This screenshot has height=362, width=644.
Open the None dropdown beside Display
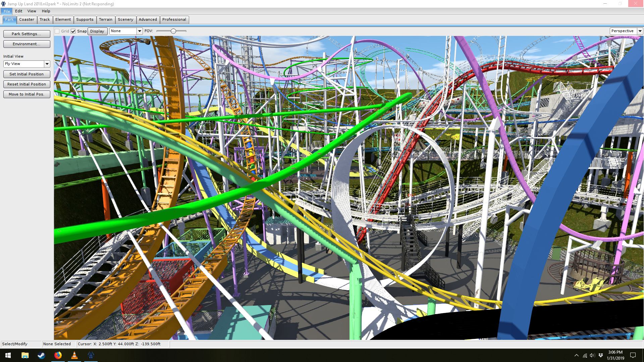click(x=140, y=31)
